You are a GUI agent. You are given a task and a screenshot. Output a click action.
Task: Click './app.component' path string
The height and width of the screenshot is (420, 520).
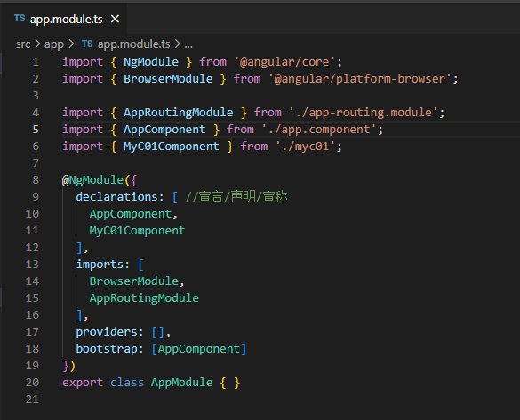tap(319, 130)
